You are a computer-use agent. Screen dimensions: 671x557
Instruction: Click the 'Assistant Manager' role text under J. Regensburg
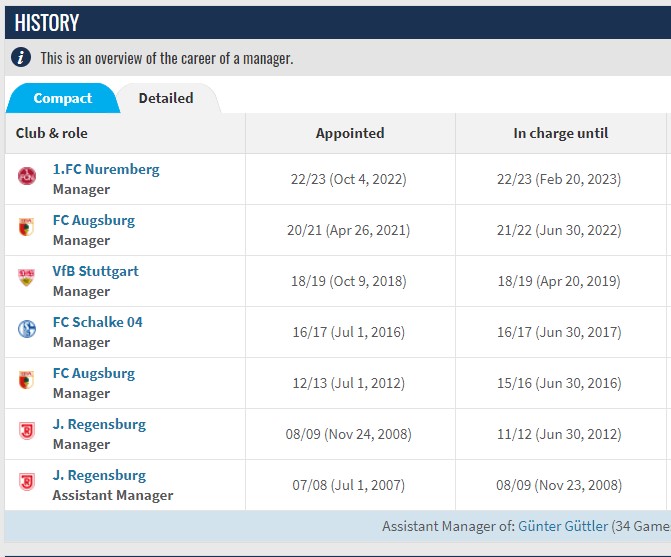point(113,495)
